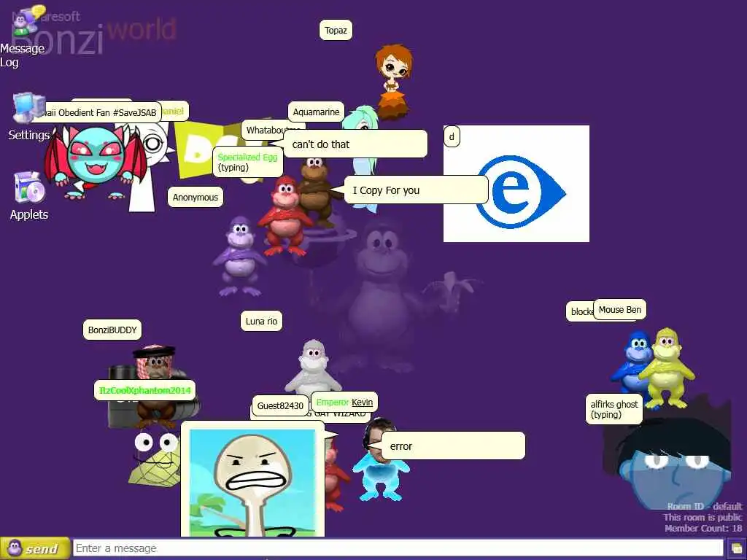
Task: Click the angry spoon face image
Action: tap(252, 482)
